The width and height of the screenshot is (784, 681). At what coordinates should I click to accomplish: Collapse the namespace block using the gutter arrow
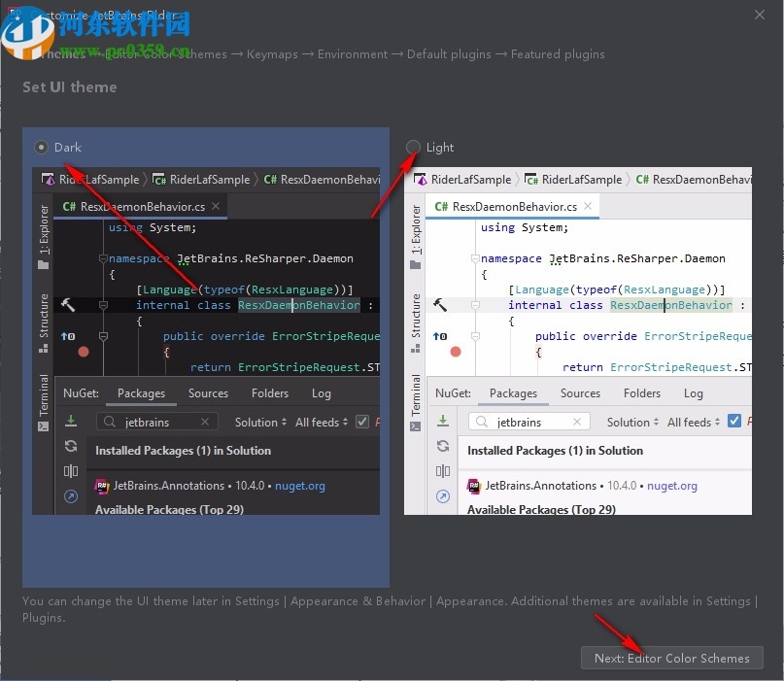click(104, 258)
